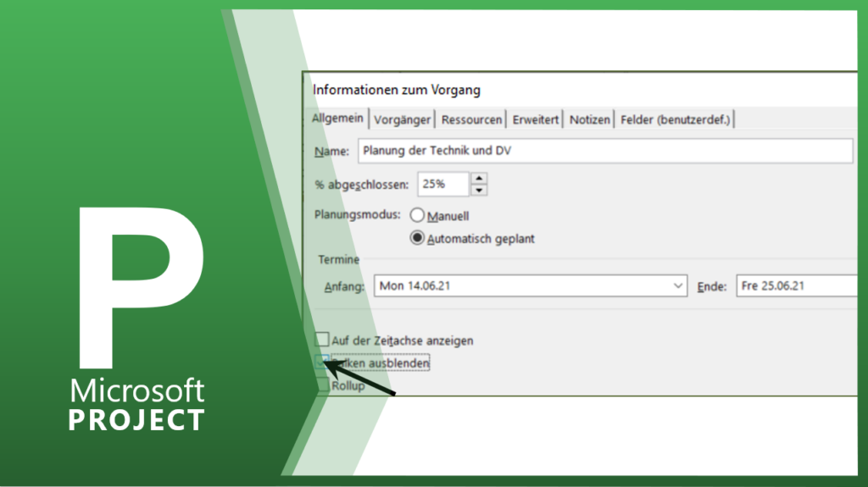Click the Termine group label
Image resolution: width=868 pixels, height=487 pixels.
coord(339,259)
